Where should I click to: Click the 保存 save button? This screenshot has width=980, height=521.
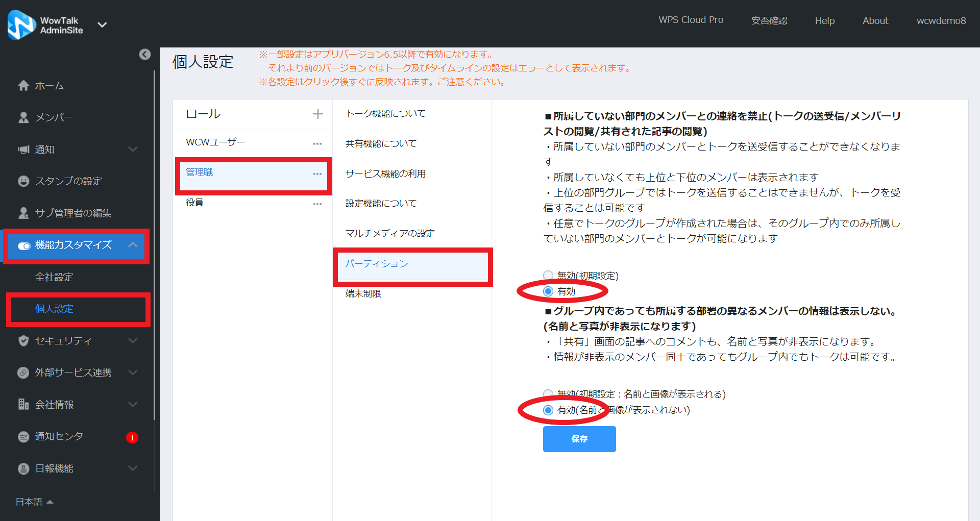579,439
